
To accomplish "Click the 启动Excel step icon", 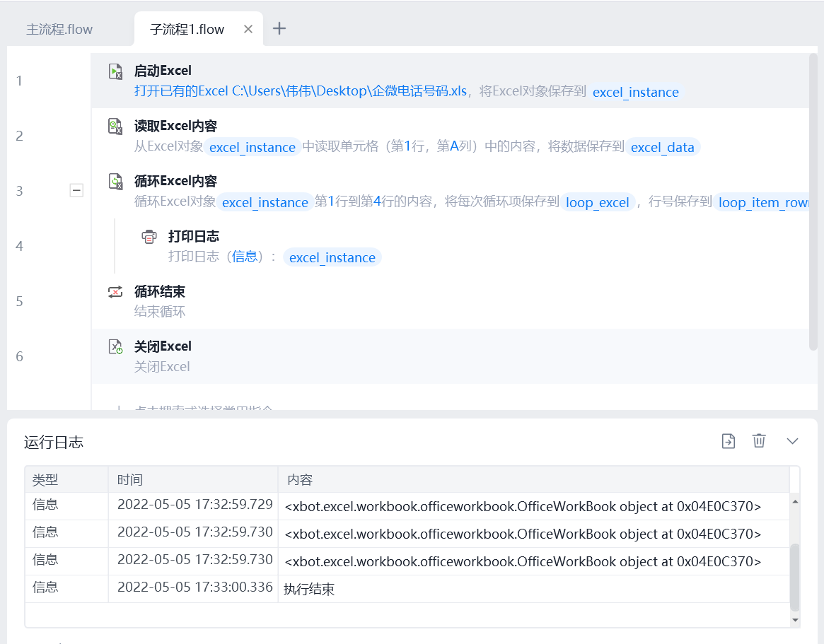I will coord(115,71).
